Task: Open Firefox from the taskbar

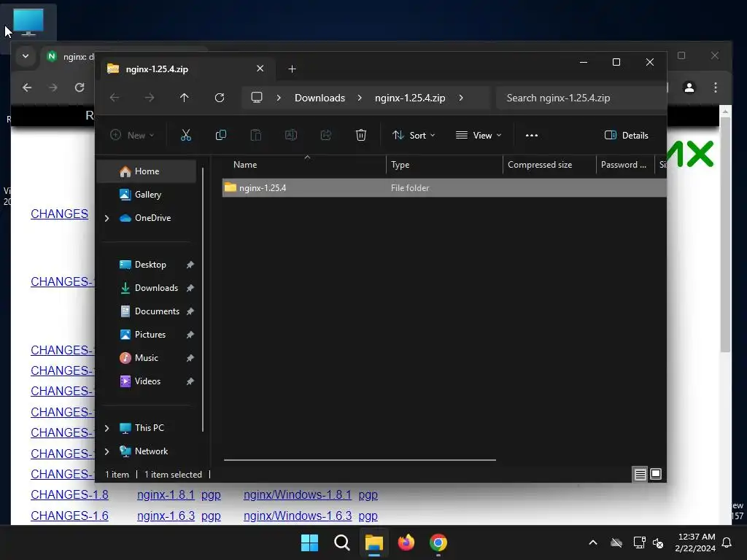Action: point(406,542)
